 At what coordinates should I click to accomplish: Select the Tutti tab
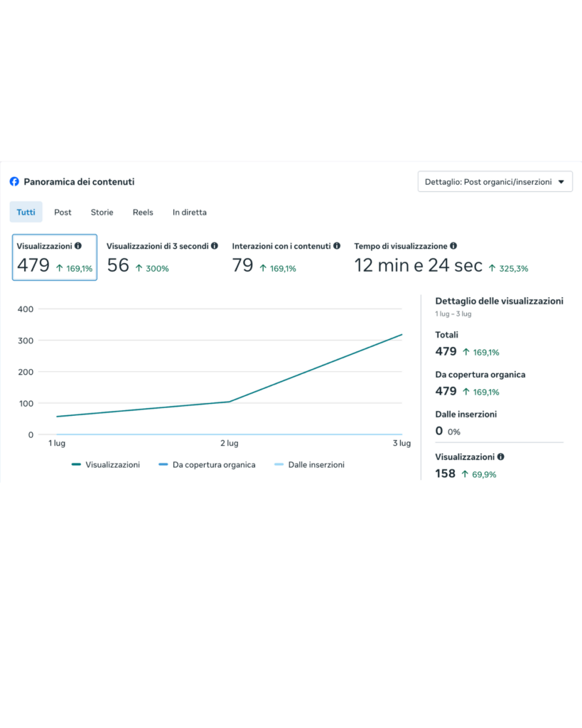pyautogui.click(x=26, y=212)
